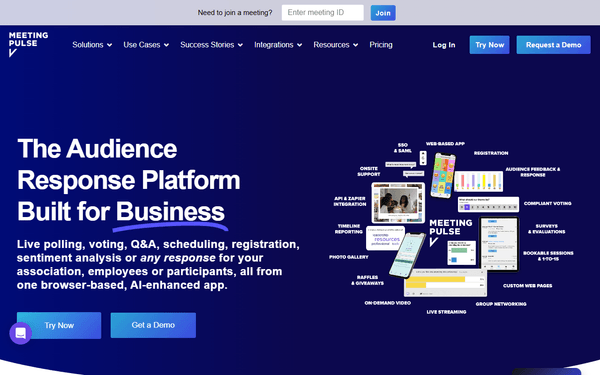Image resolution: width=600 pixels, height=375 pixels.
Task: Go to the Pricing page
Action: point(381,45)
